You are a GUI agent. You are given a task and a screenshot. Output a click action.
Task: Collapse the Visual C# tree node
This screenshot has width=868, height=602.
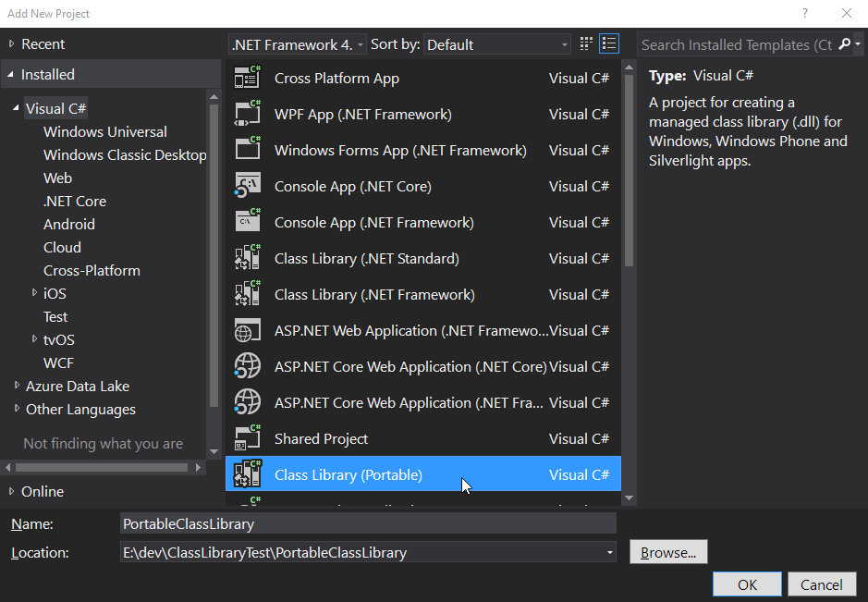click(16, 108)
